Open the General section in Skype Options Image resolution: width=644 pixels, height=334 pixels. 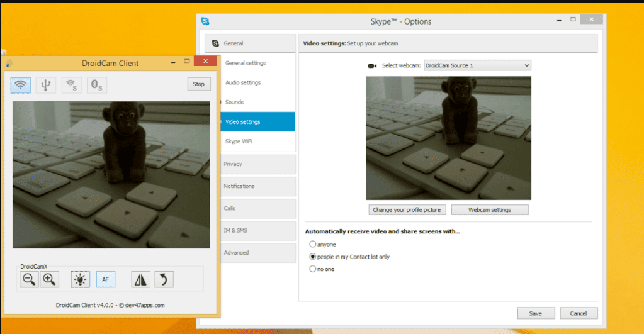[x=250, y=43]
